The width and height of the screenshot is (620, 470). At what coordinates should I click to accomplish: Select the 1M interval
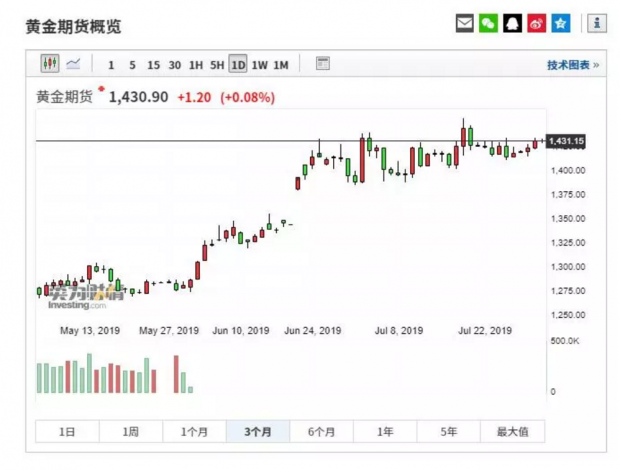coord(281,65)
